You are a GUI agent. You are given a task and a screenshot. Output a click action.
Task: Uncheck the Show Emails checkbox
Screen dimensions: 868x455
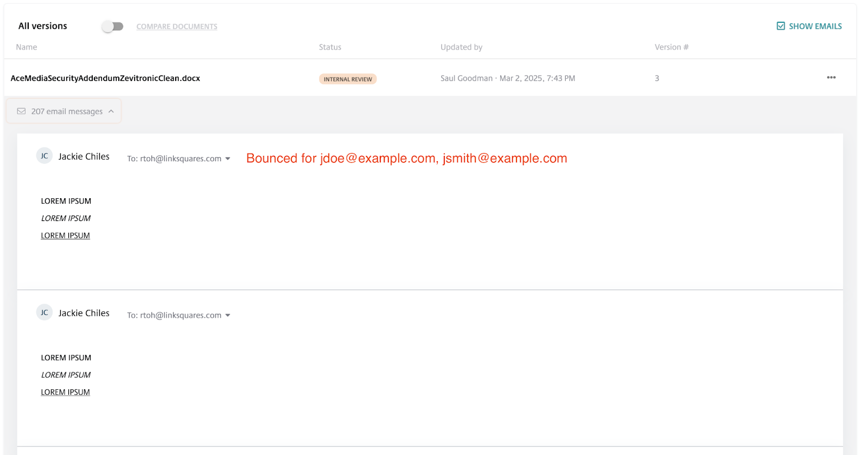click(781, 26)
